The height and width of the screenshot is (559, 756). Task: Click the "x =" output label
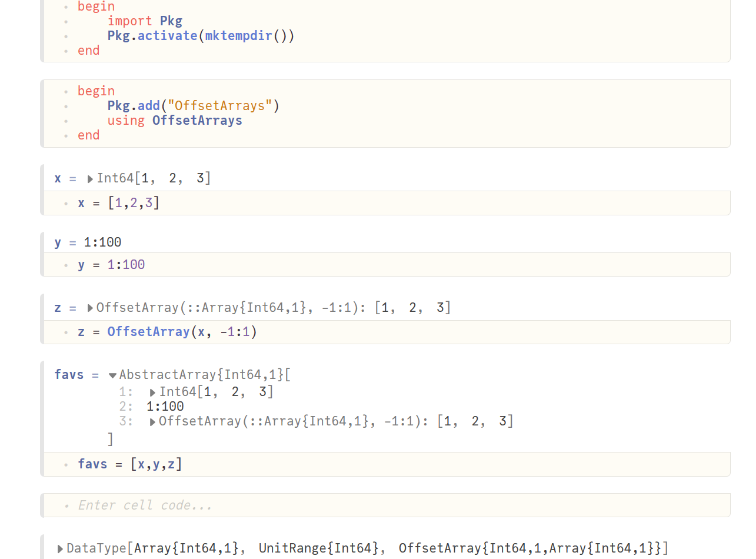[65, 178]
